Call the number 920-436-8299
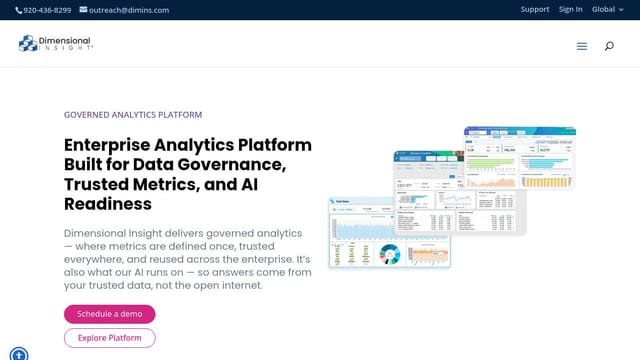Image resolution: width=640 pixels, height=360 pixels. 47,10
